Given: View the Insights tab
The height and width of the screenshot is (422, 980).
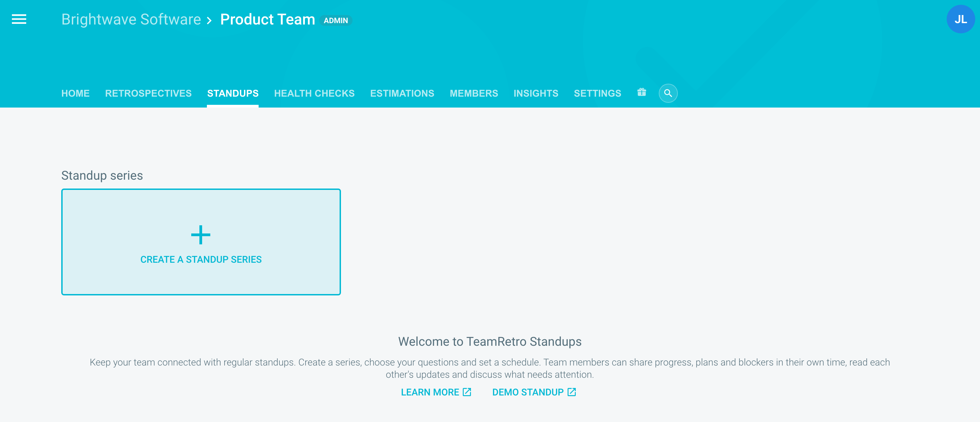Looking at the screenshot, I should point(536,94).
